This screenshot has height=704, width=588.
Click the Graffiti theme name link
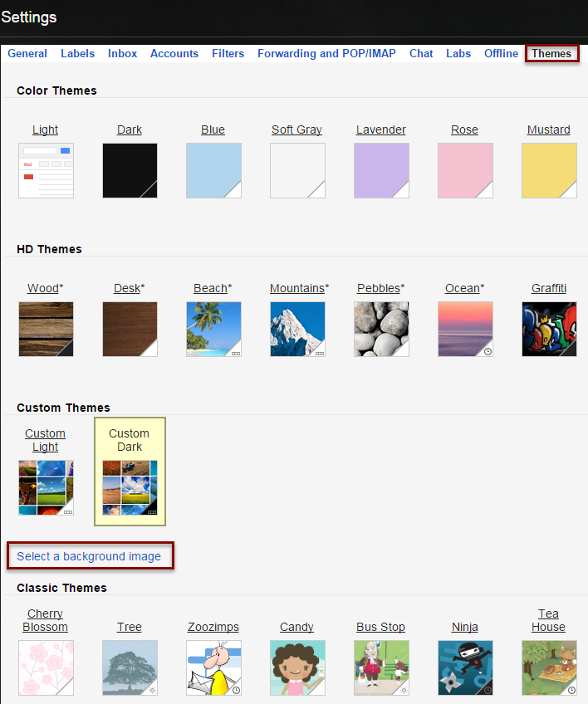coord(548,288)
